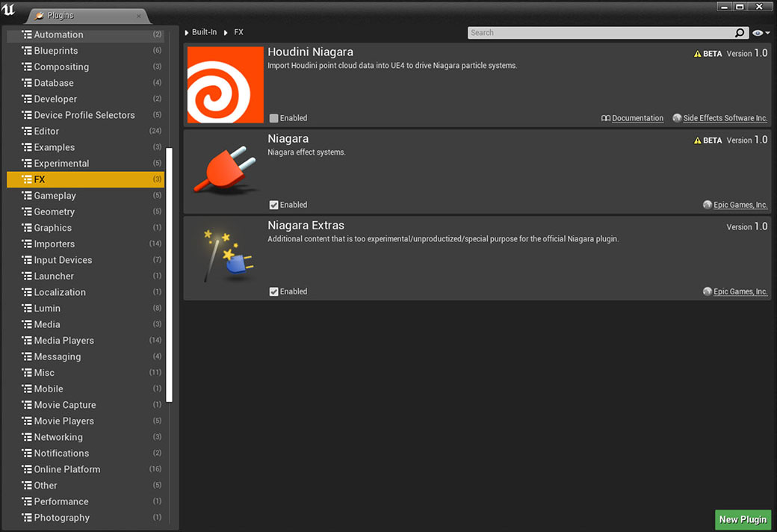Click the Misc category list icon

point(27,372)
